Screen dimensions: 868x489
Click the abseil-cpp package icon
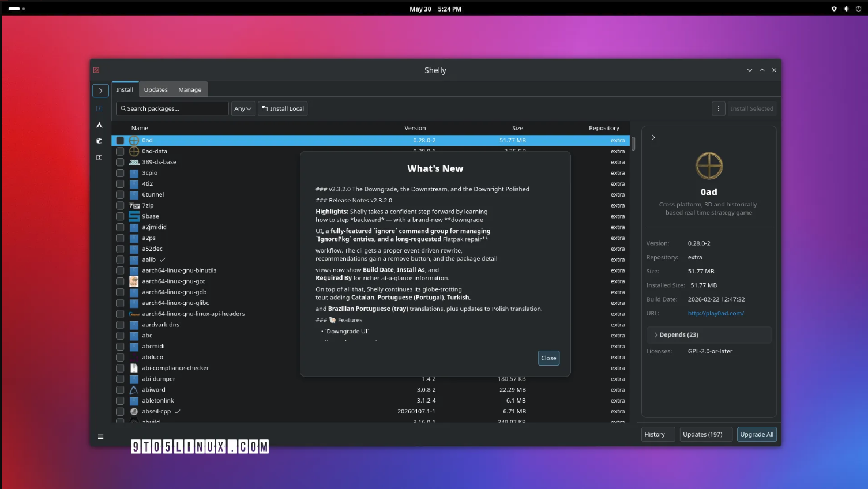[x=134, y=412]
